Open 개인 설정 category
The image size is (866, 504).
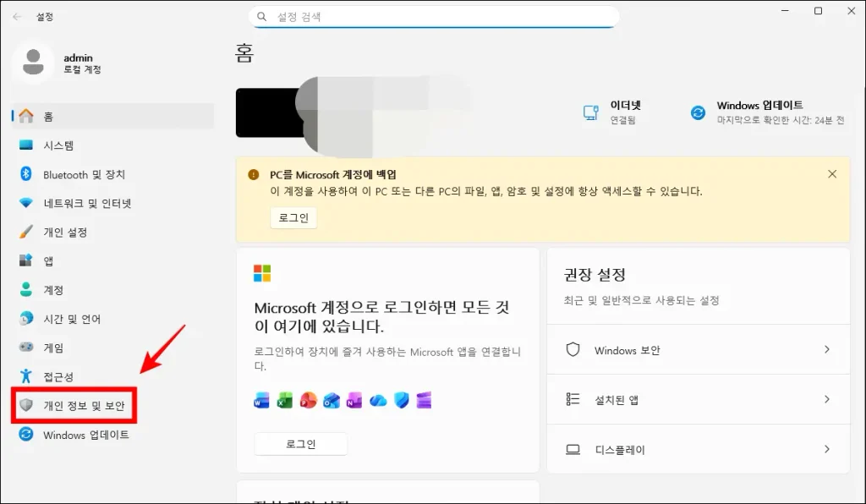[112, 232]
